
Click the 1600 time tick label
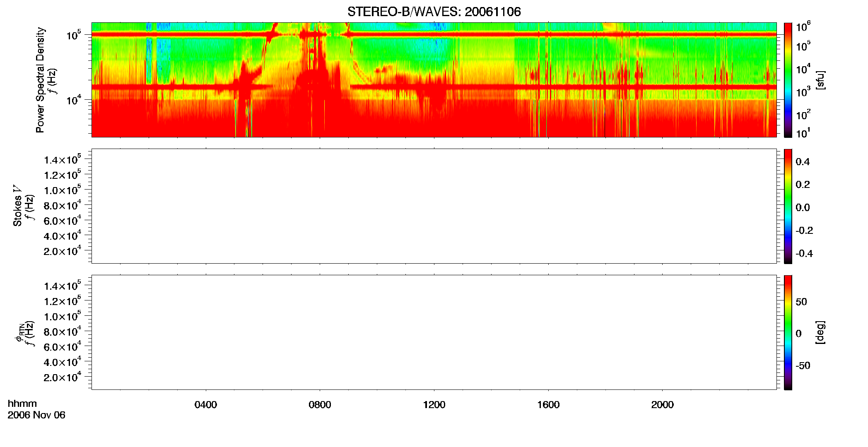click(x=548, y=405)
